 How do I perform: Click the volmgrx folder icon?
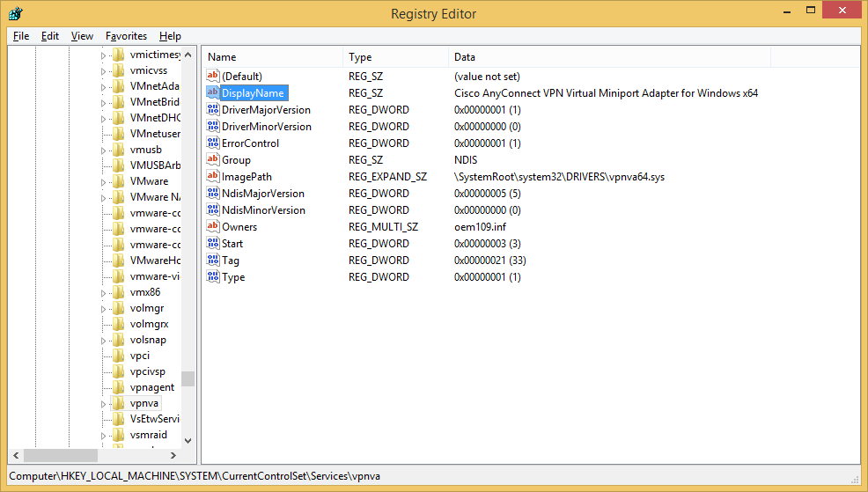[x=118, y=324]
